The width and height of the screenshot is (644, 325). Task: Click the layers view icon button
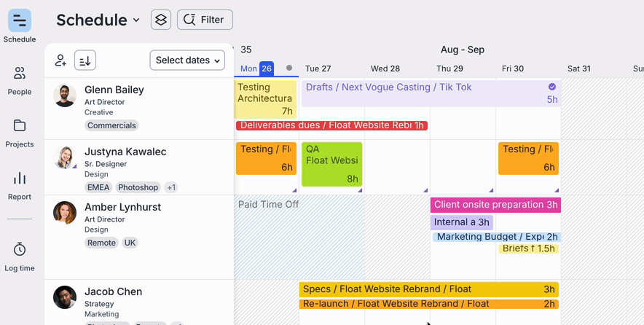pyautogui.click(x=161, y=20)
